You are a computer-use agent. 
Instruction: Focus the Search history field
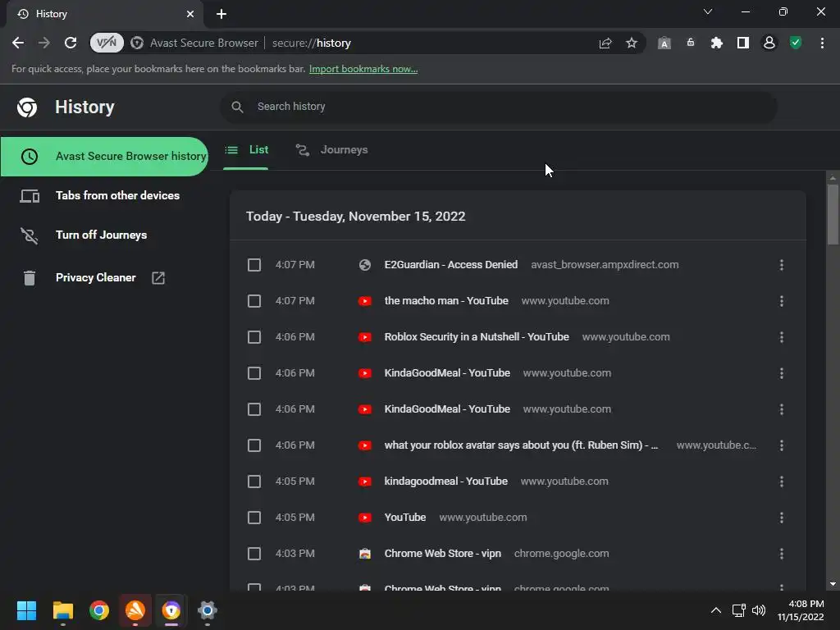pyautogui.click(x=498, y=107)
